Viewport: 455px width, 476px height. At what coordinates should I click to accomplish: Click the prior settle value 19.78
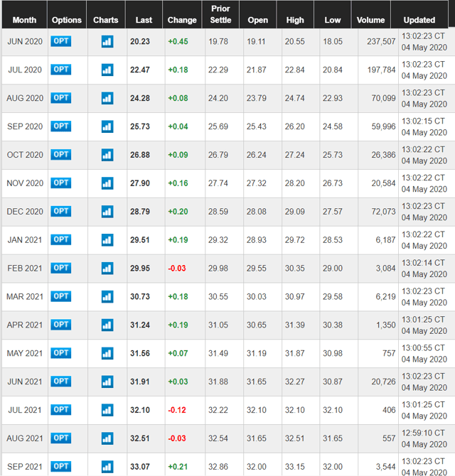[x=218, y=42]
